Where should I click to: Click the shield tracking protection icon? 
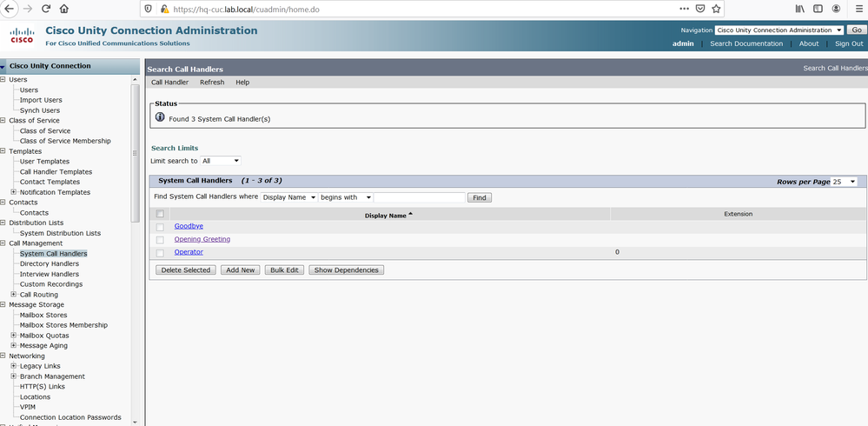(x=148, y=10)
